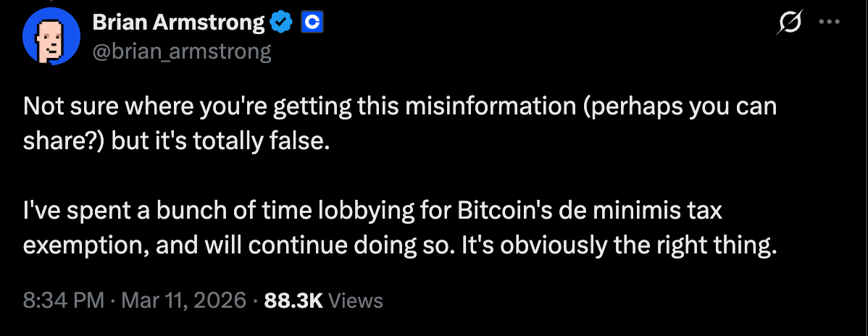Click the Brian Armstrong display name

(x=178, y=23)
